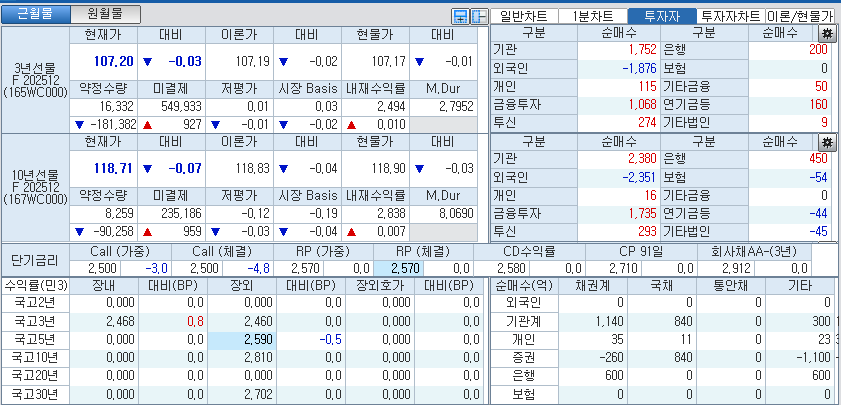Click the trade volume value 16,332
Image resolution: width=841 pixels, height=405 pixels.
tap(116, 106)
